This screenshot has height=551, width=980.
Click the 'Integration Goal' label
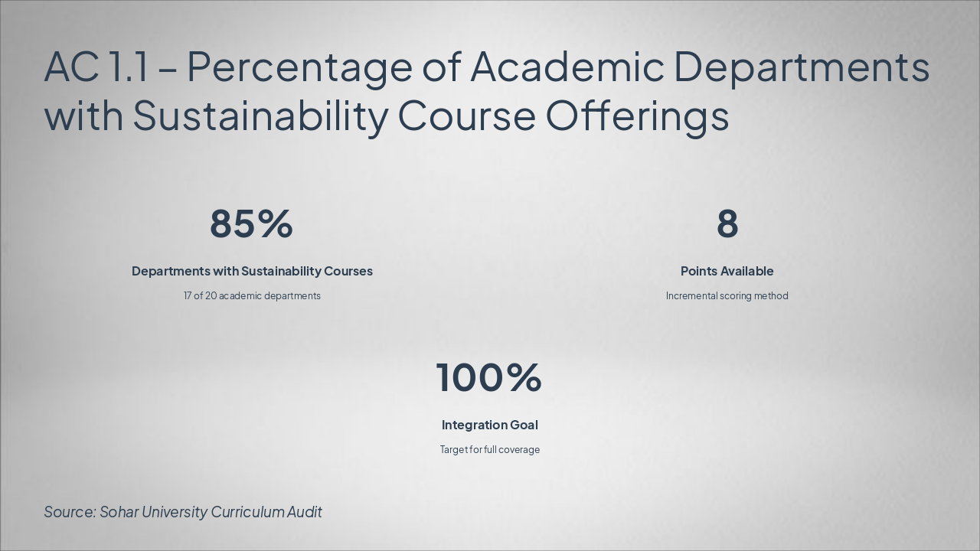click(x=489, y=425)
